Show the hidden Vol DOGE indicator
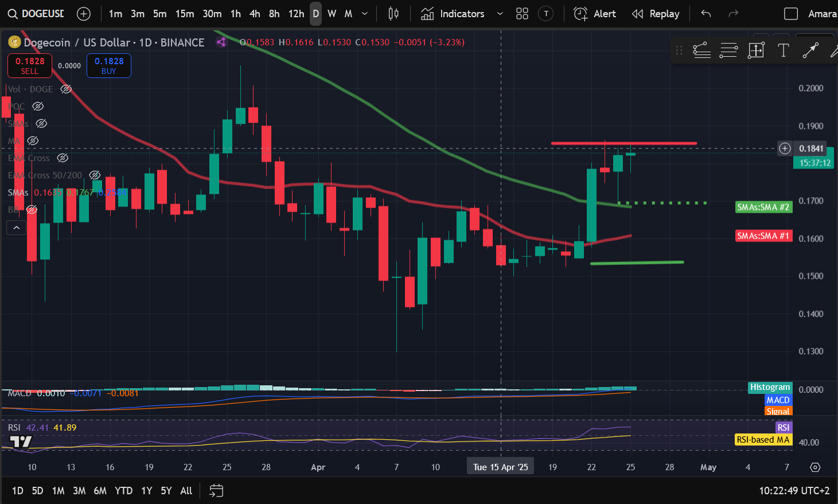 pyautogui.click(x=66, y=89)
